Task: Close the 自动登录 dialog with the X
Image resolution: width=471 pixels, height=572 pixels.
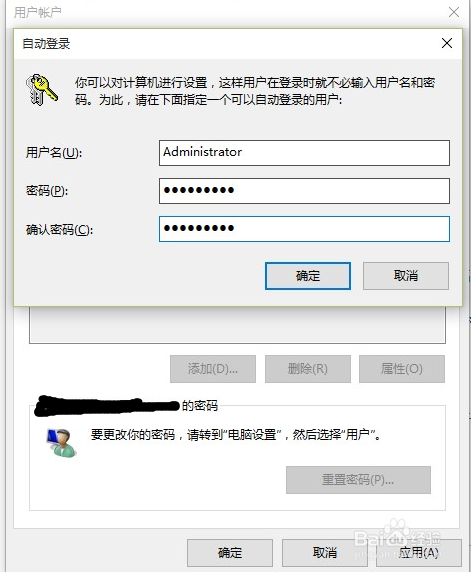Action: tap(447, 43)
